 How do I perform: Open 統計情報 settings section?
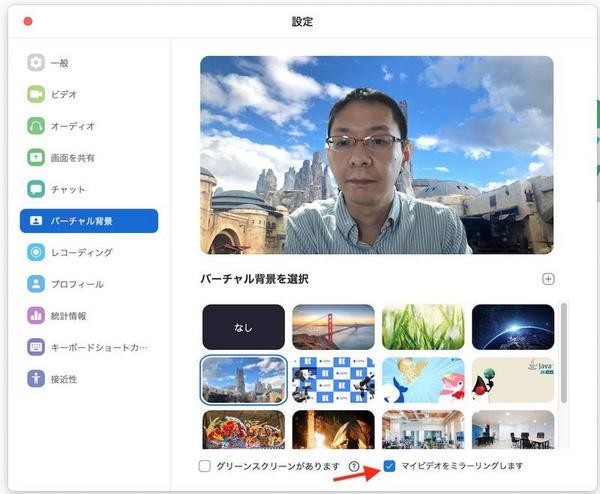click(68, 316)
